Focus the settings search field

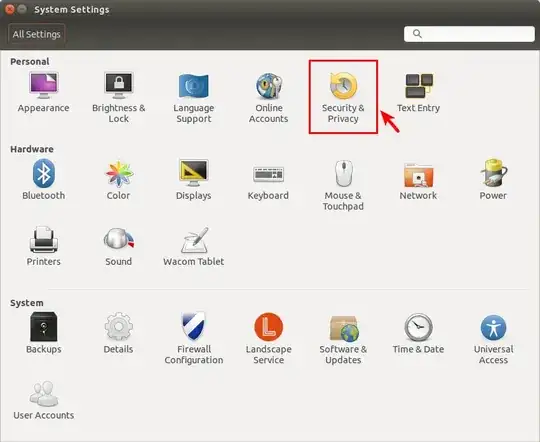point(469,34)
